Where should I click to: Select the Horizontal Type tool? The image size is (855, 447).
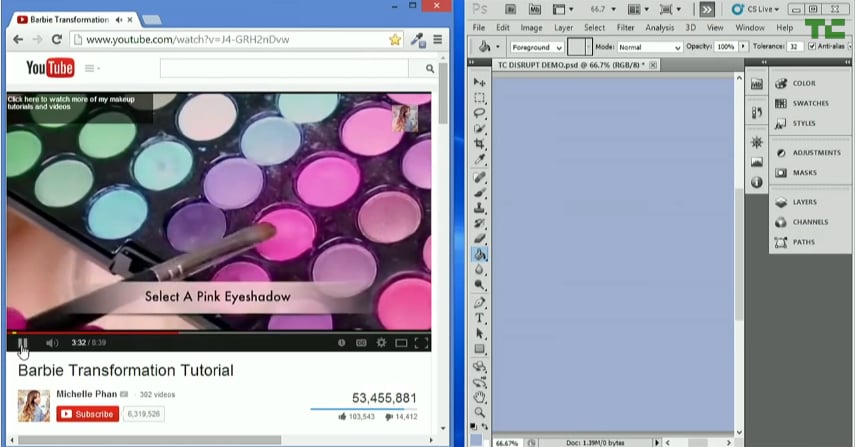pyautogui.click(x=479, y=318)
